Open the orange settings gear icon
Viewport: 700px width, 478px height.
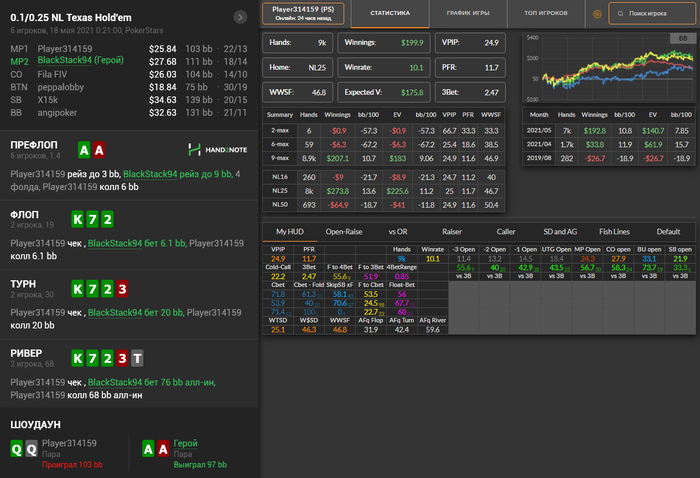click(x=597, y=14)
